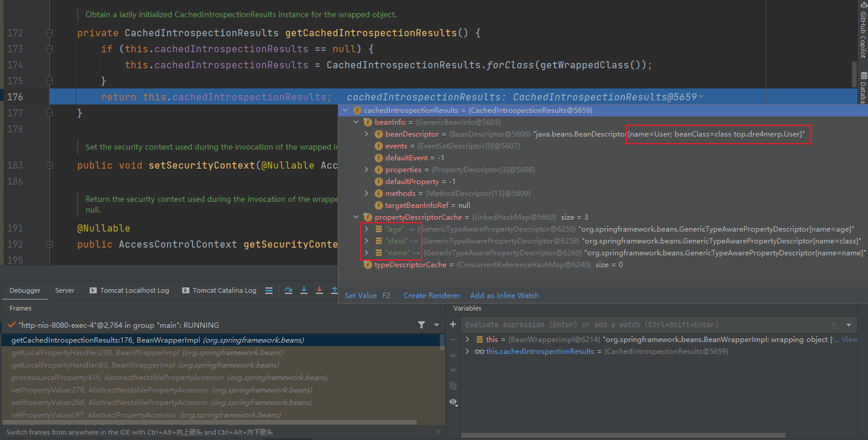Click the Duplicate Watch copy icon
Viewport: 868px width, 440px height.
pyautogui.click(x=453, y=385)
